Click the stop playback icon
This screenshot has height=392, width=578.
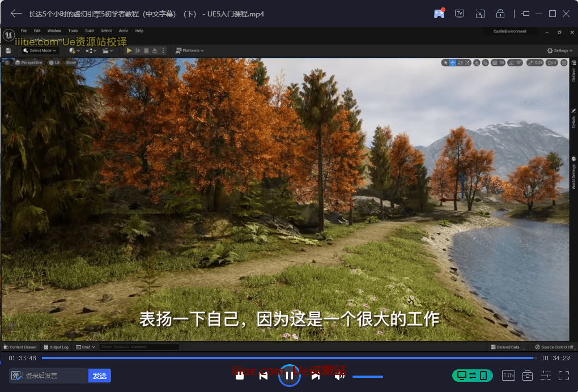(240, 376)
